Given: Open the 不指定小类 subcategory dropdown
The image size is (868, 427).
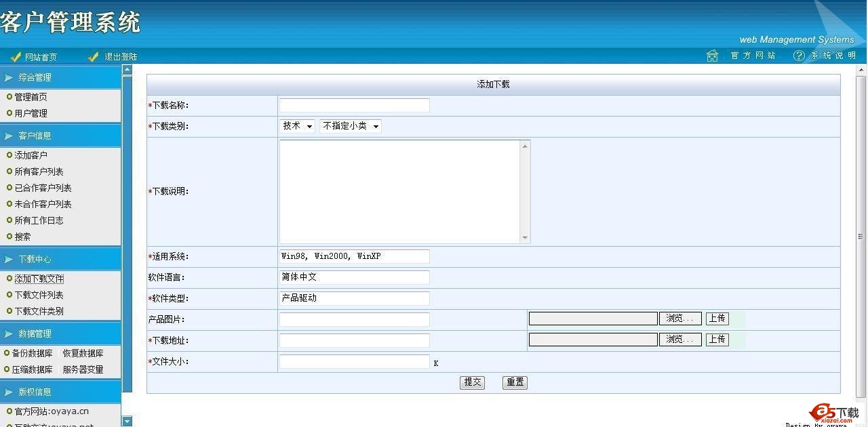Looking at the screenshot, I should click(351, 126).
